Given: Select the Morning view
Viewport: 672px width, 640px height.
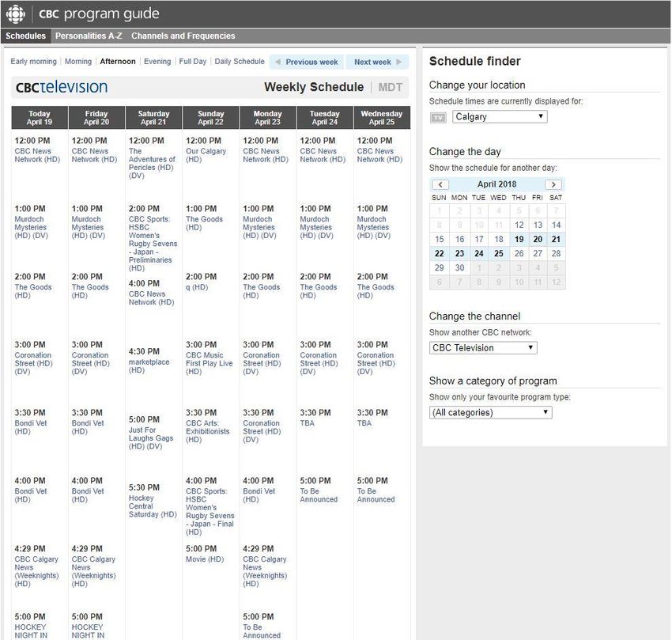Looking at the screenshot, I should pyautogui.click(x=78, y=62).
